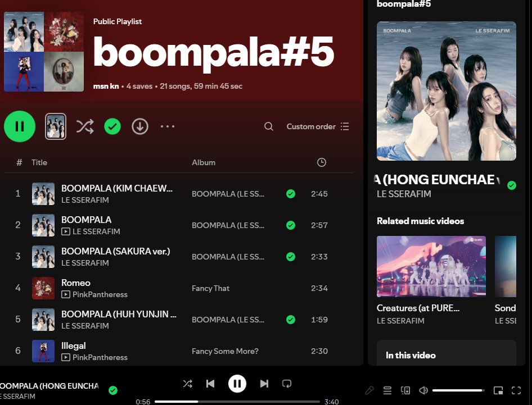Click the Illegal track cover art
The image size is (532, 405).
coord(43,351)
